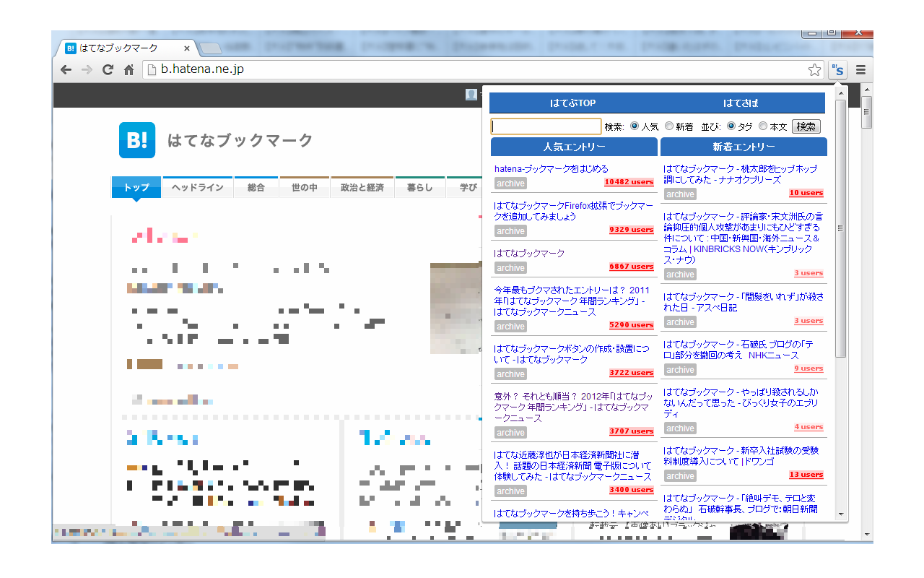Open the plain はてなブックマーク popular entry
This screenshot has height=578, width=924.
point(529,254)
